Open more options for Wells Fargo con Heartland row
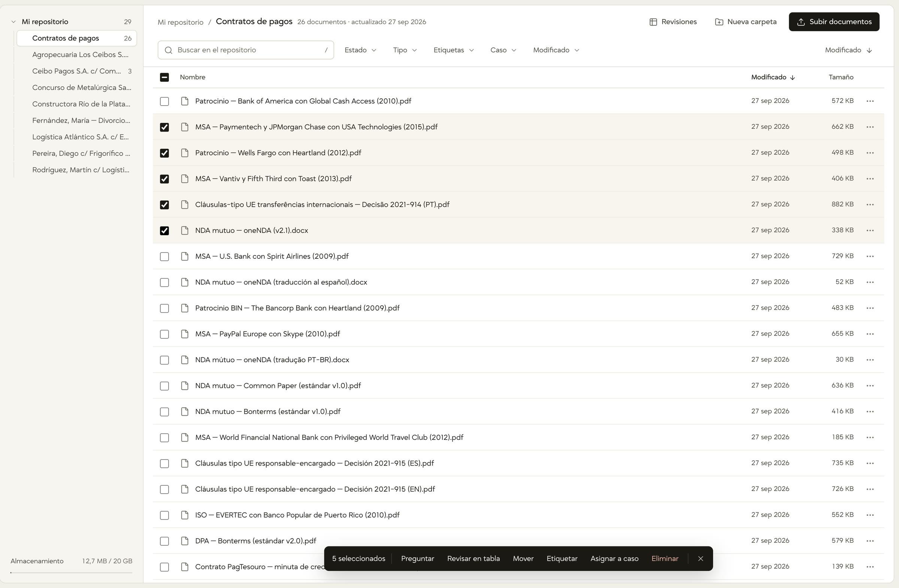Image resolution: width=899 pixels, height=588 pixels. [x=870, y=152]
